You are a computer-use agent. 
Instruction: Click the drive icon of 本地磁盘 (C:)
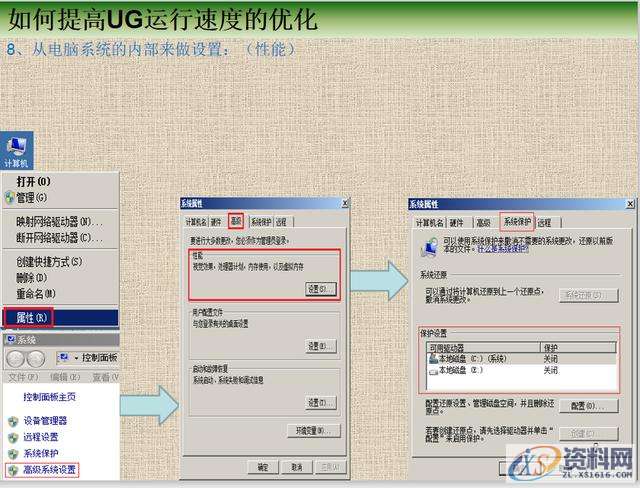tap(433, 359)
